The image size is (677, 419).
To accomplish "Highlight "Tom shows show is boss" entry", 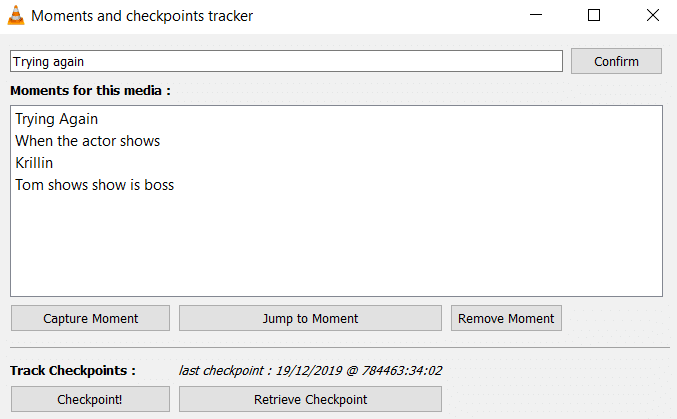I will coord(95,184).
